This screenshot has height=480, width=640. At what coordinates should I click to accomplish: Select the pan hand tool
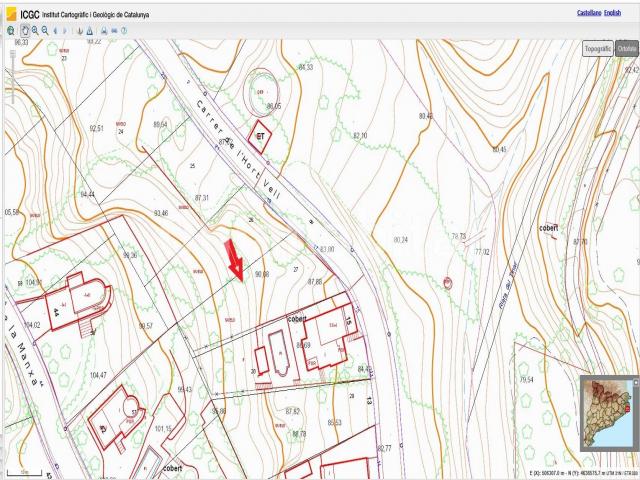point(24,31)
